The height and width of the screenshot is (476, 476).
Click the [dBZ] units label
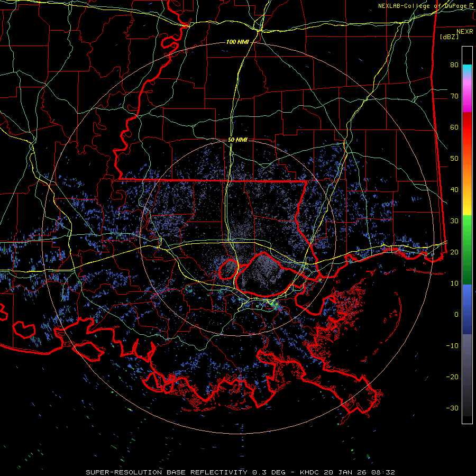(449, 36)
